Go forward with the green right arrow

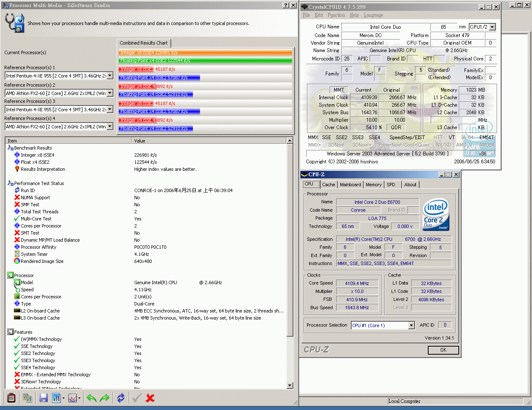(x=105, y=398)
